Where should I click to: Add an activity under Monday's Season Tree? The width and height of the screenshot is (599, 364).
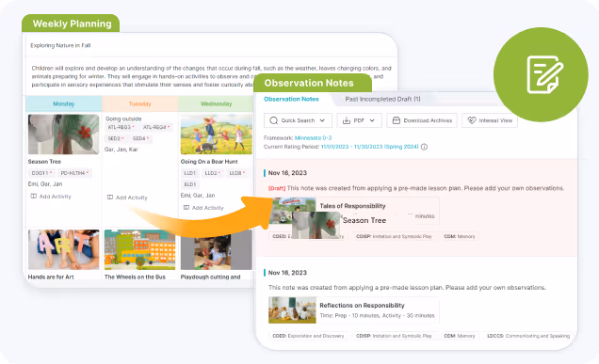coord(51,197)
